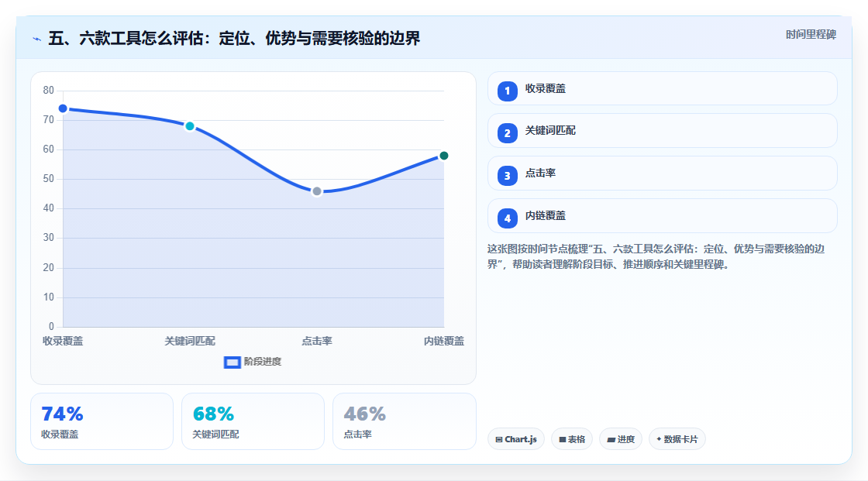Open the 关键词匹配 list item
868x481 pixels.
(662, 131)
